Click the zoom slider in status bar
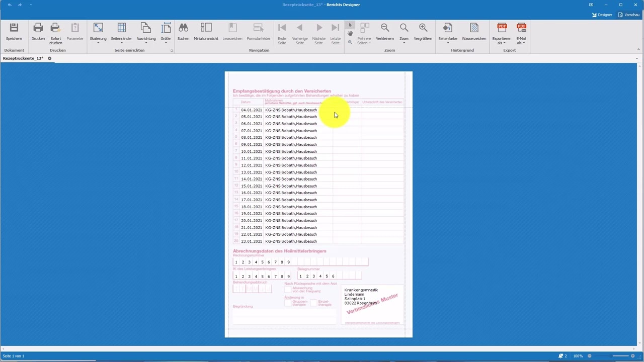Image resolution: width=644 pixels, height=362 pixels. (x=613, y=356)
